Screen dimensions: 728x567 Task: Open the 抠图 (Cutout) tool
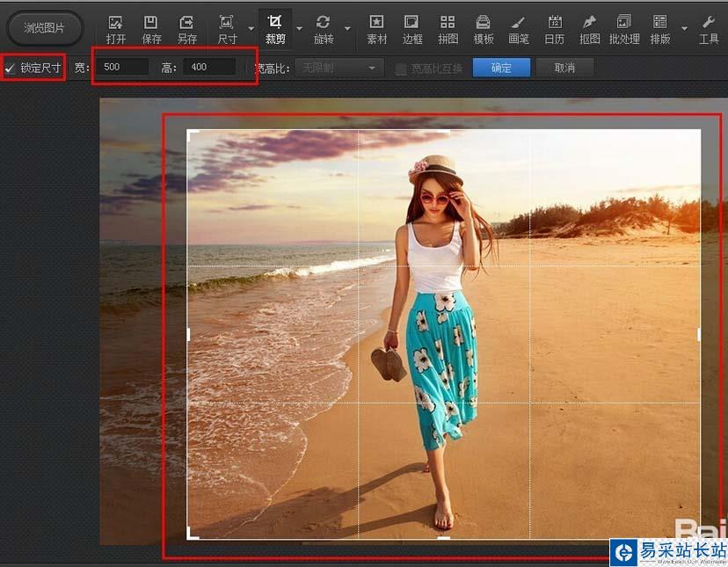pos(590,28)
